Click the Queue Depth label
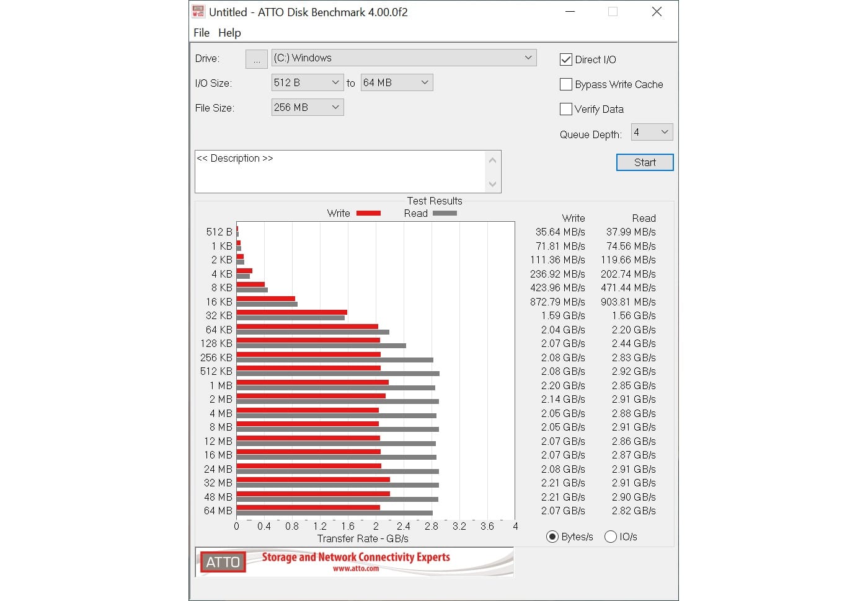This screenshot has height=601, width=868. coord(590,134)
